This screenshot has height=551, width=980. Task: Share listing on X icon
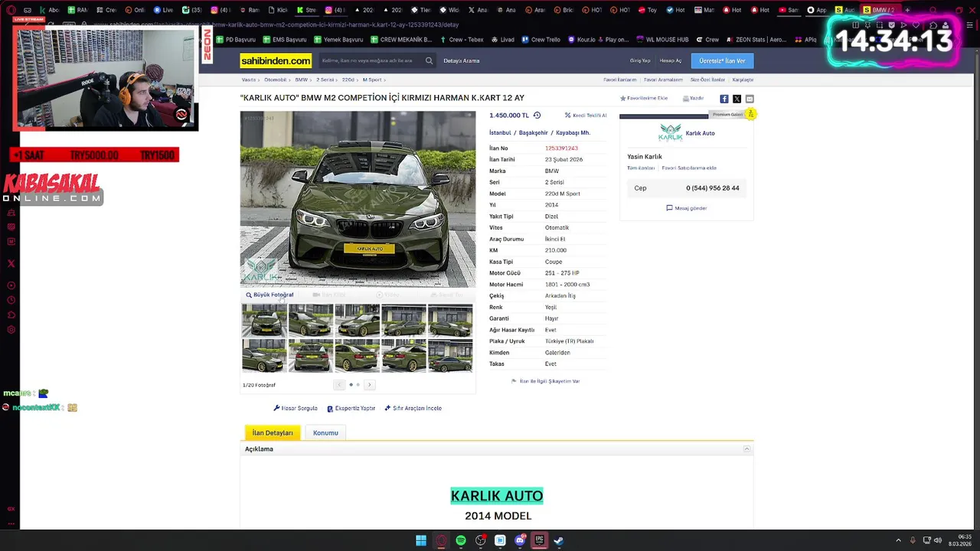737,99
